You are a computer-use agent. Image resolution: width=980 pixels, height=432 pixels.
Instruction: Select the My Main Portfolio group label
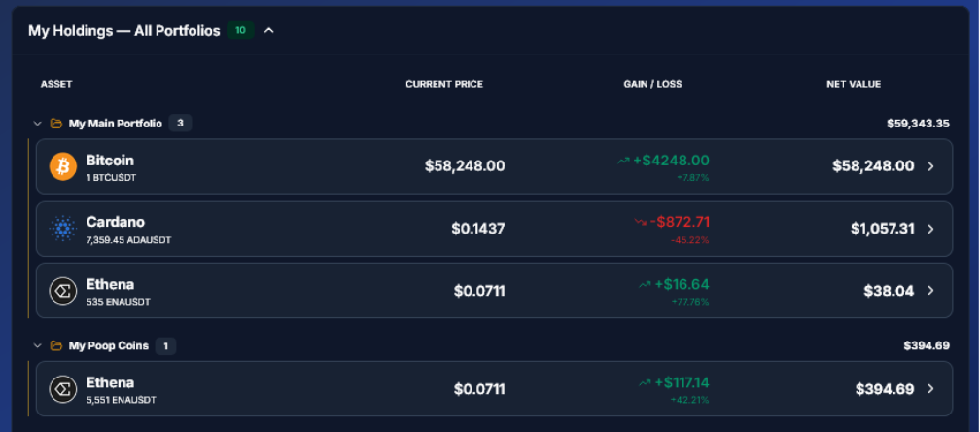[x=115, y=124]
